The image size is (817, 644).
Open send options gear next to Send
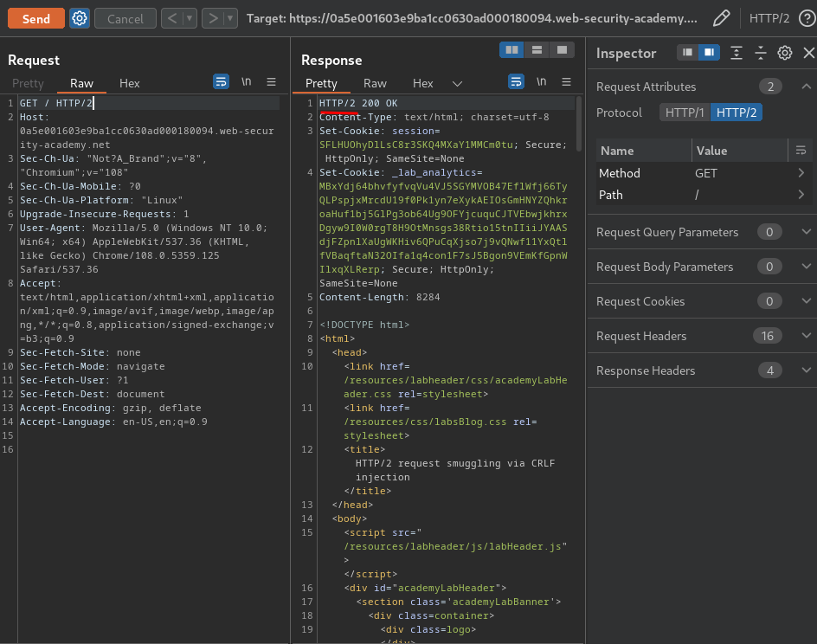coord(80,19)
